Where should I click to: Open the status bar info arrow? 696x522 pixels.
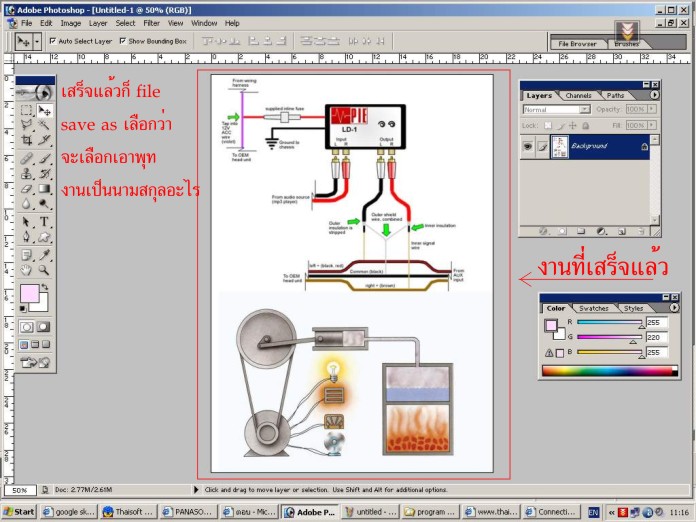click(196, 490)
